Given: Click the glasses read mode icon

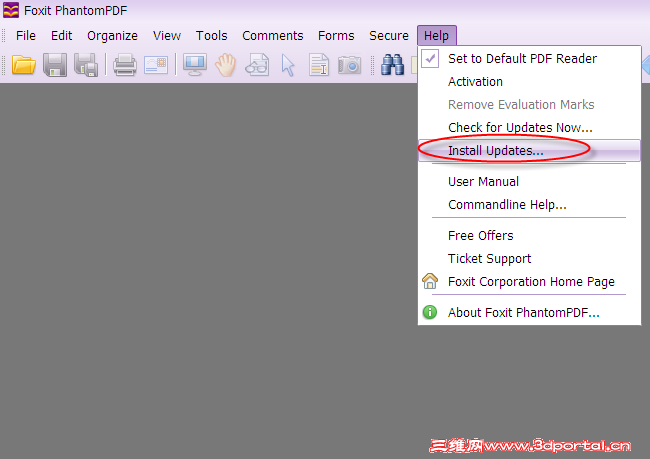Looking at the screenshot, I should 257,65.
